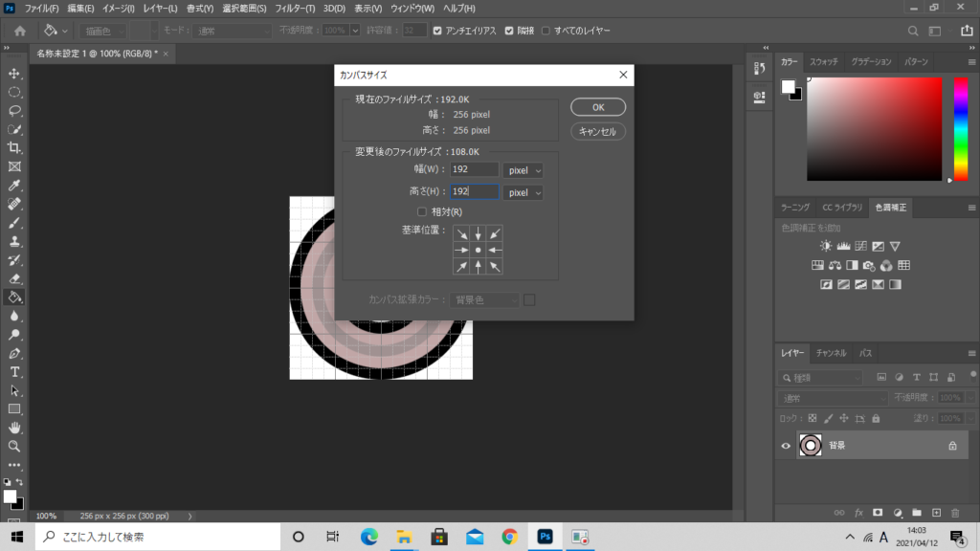Select the Blur tool
This screenshot has width=980, height=551.
click(14, 316)
